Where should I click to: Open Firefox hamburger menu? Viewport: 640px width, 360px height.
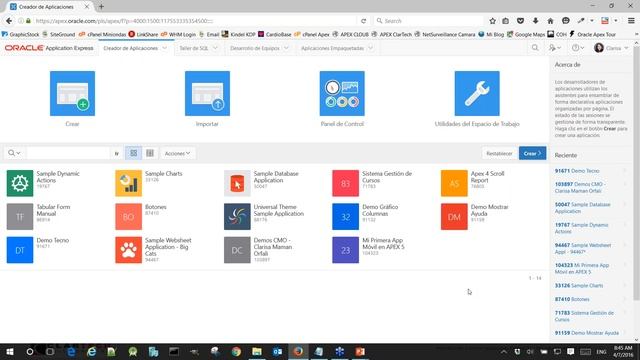click(631, 21)
